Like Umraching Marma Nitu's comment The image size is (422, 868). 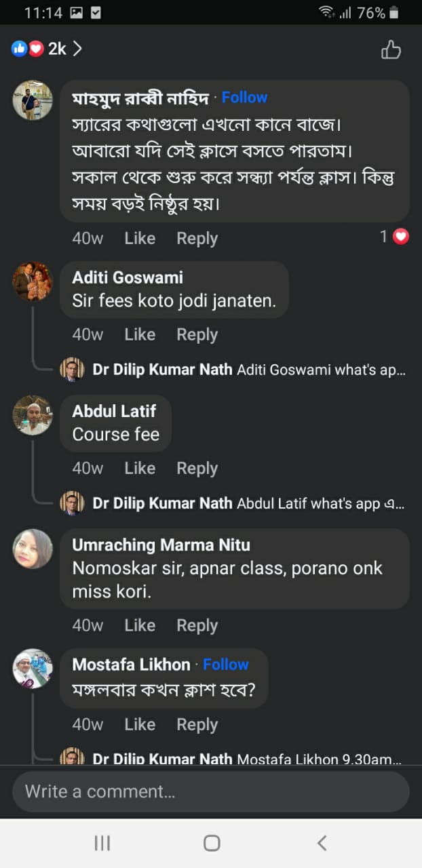pyautogui.click(x=140, y=626)
